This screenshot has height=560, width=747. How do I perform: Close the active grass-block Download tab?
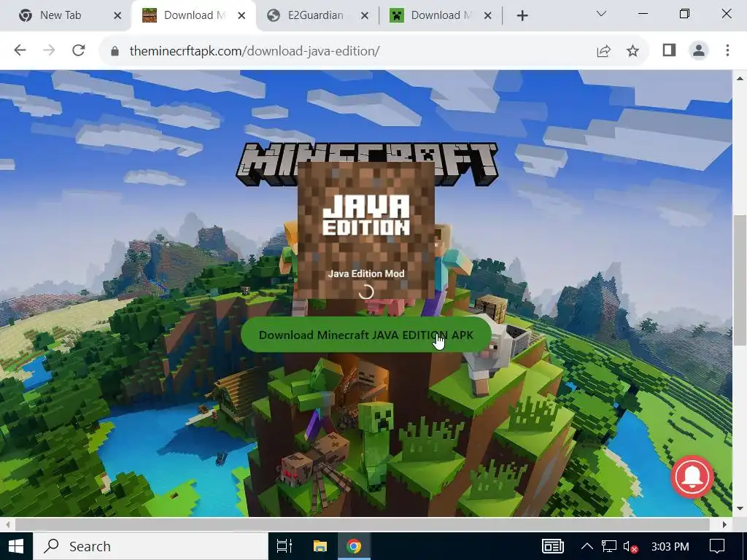tap(241, 16)
